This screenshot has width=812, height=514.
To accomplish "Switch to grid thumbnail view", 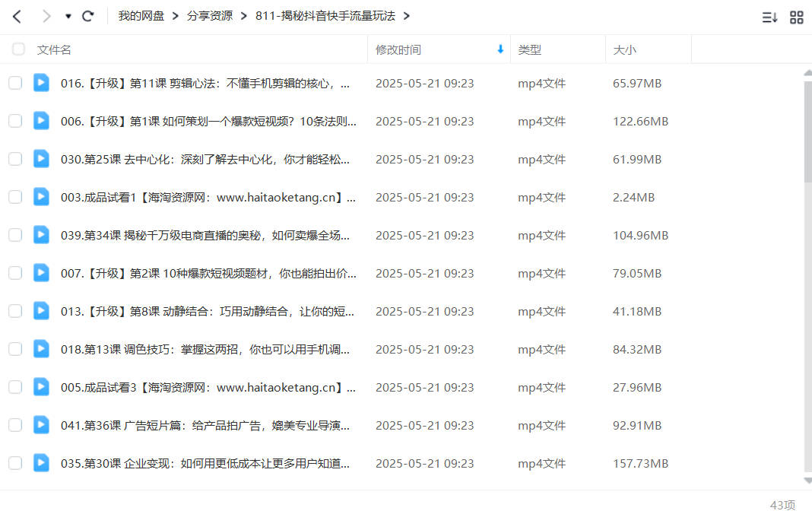I will coord(797,17).
